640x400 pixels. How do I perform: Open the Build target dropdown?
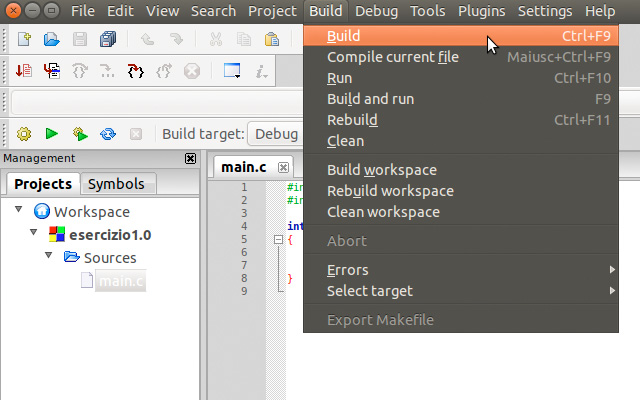pyautogui.click(x=275, y=134)
